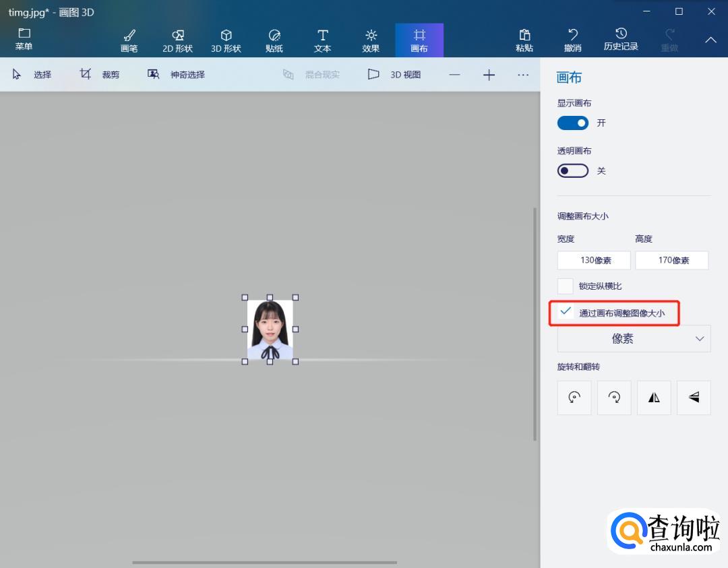Open the more options (…) menu
Screen dimensions: 728x568
[523, 75]
